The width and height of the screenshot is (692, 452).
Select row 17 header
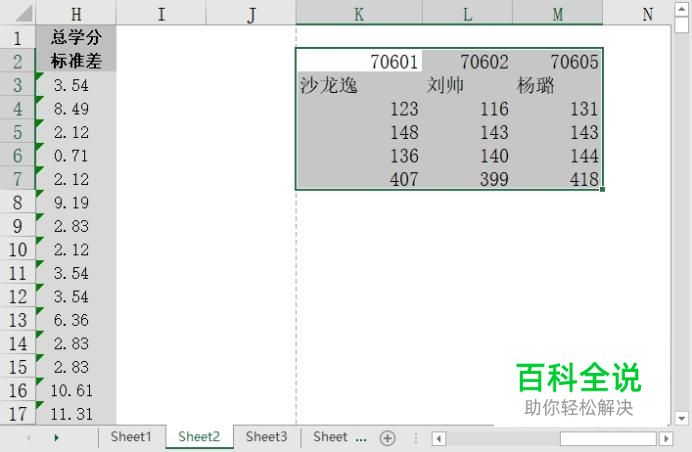click(x=18, y=414)
